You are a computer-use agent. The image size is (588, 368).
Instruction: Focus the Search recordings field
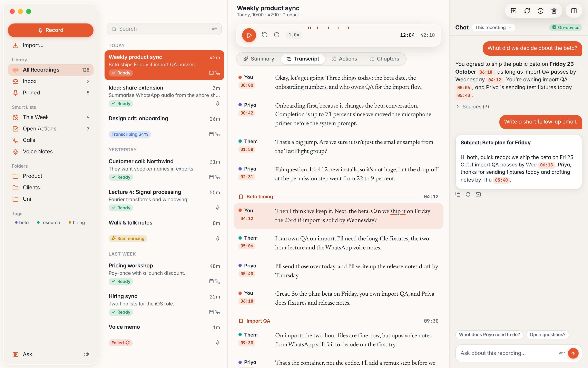[164, 29]
